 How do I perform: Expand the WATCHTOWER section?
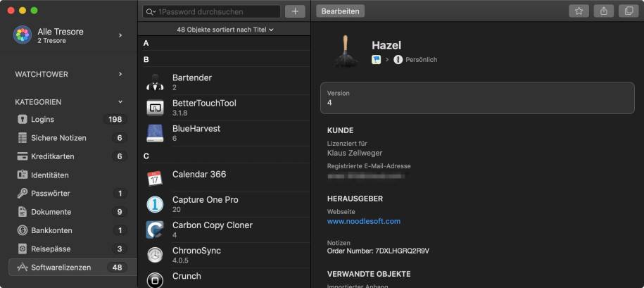click(x=120, y=75)
